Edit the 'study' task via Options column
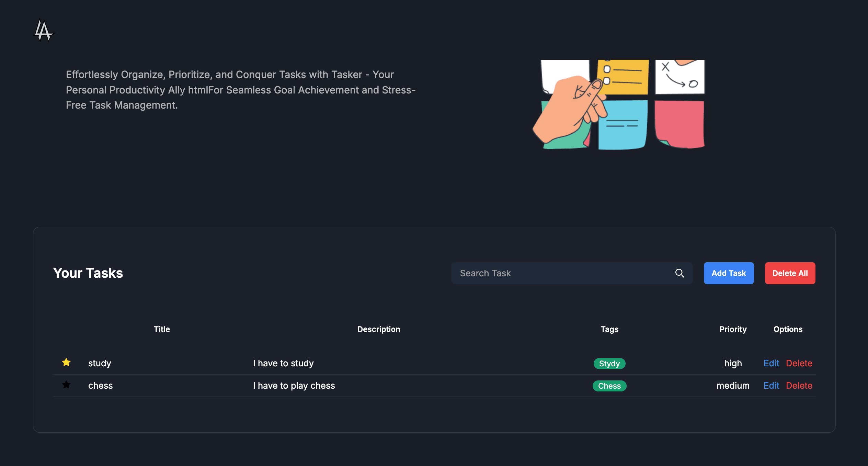The image size is (868, 466). click(x=771, y=363)
